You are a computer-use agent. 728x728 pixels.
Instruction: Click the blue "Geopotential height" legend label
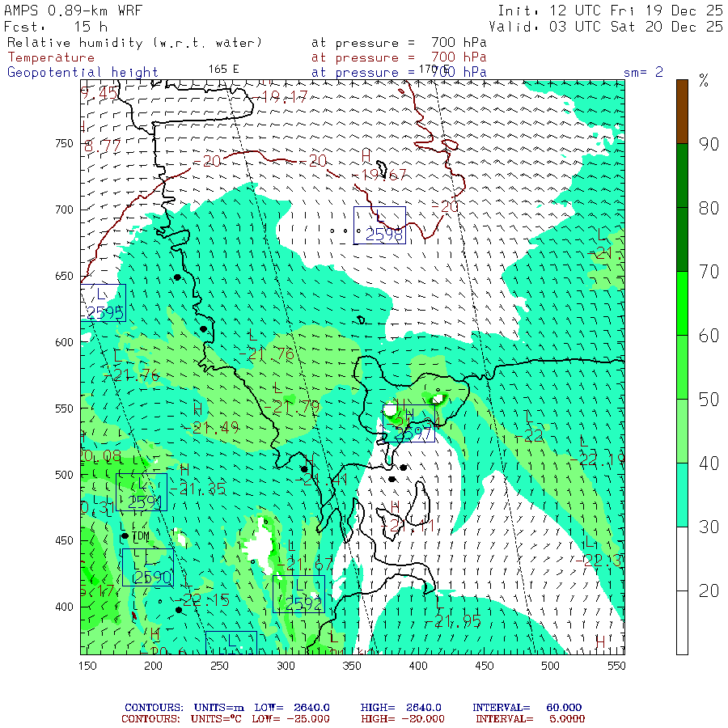(x=83, y=73)
